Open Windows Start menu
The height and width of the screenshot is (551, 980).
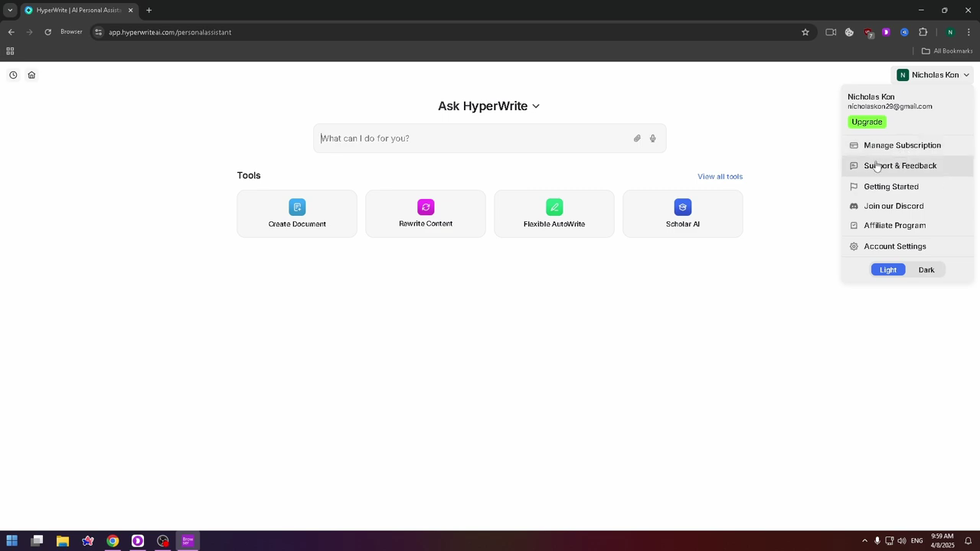click(11, 541)
